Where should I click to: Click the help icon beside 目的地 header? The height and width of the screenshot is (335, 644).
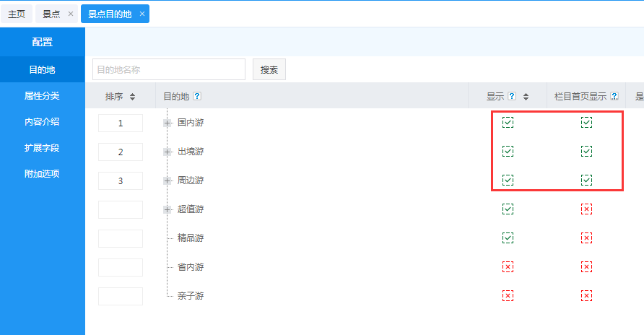(x=197, y=96)
